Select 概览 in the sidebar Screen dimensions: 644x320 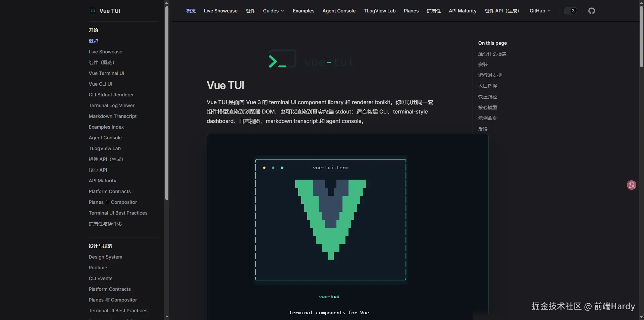93,41
